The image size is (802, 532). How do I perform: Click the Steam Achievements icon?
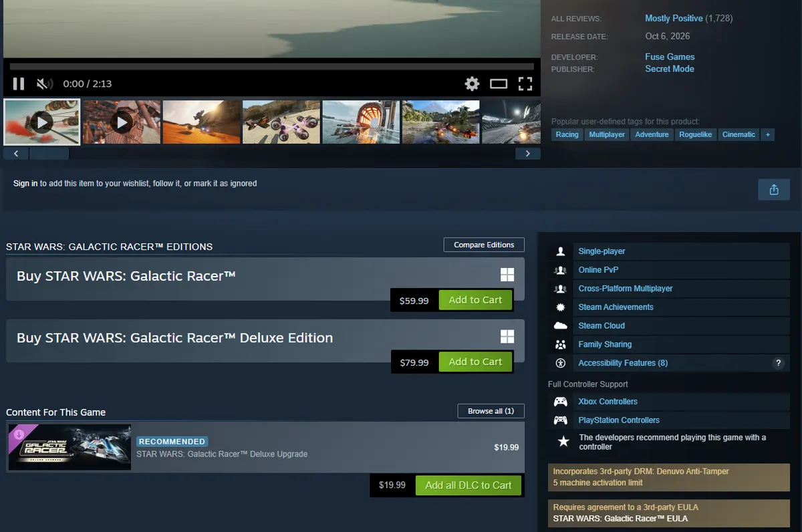coord(561,307)
